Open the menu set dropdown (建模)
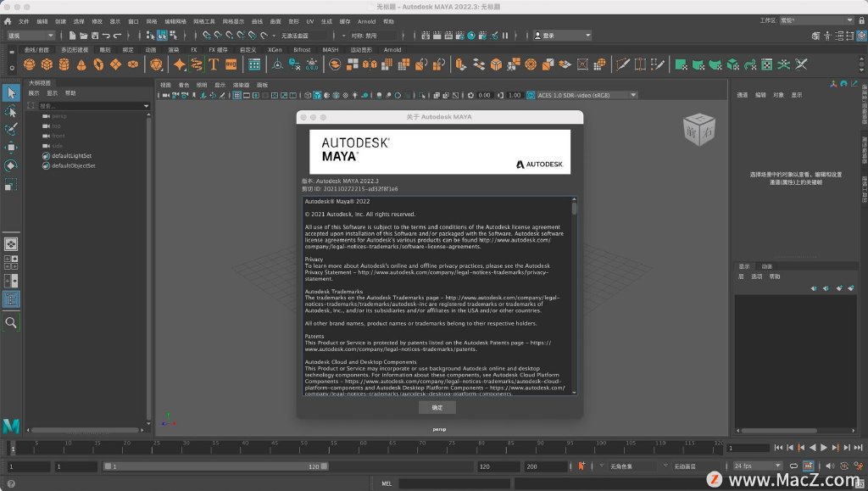This screenshot has width=868, height=491. click(31, 36)
